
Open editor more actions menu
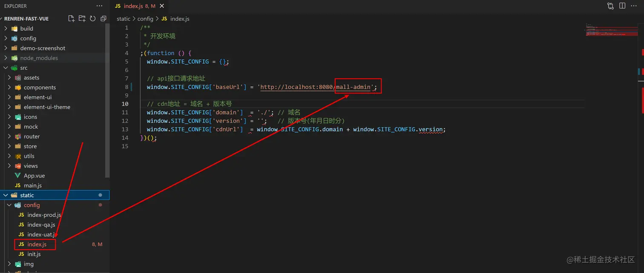click(634, 6)
